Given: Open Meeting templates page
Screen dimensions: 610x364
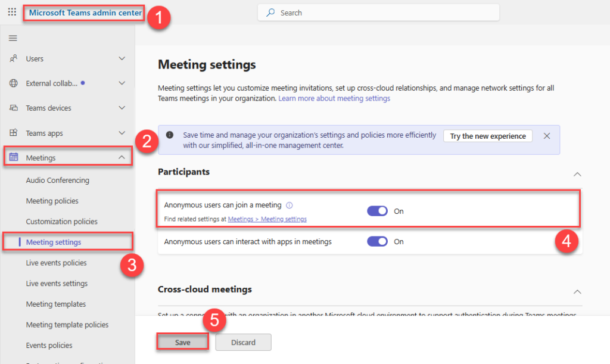Looking at the screenshot, I should tap(56, 304).
